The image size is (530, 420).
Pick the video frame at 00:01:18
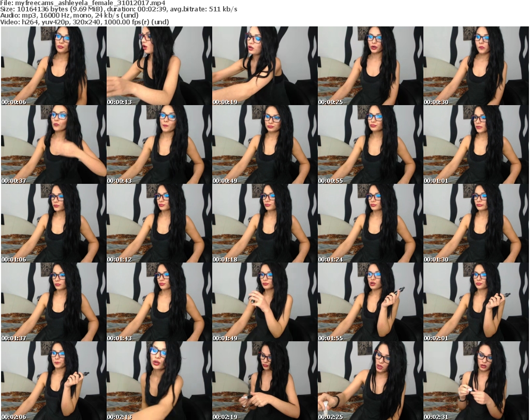(x=265, y=223)
